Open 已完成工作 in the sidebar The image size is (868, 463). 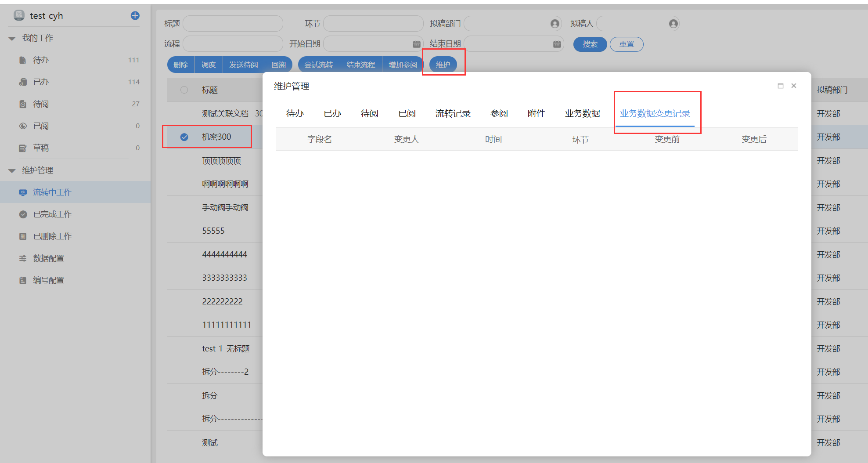click(75, 214)
